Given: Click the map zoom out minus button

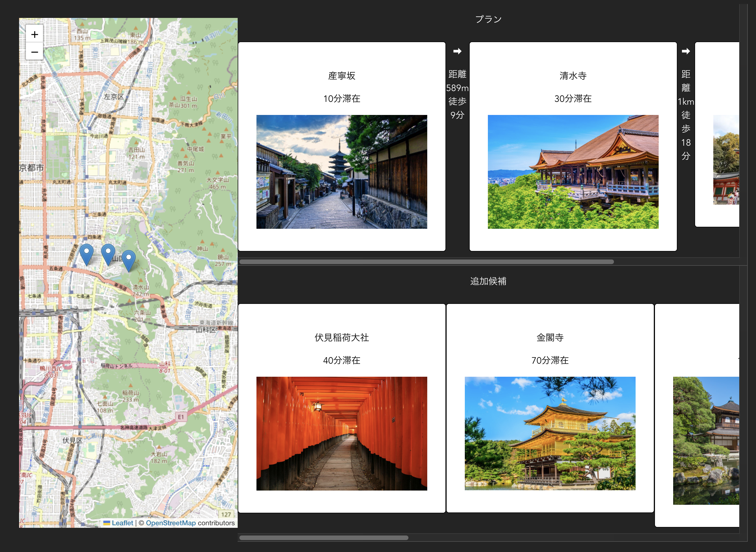Looking at the screenshot, I should pos(34,52).
